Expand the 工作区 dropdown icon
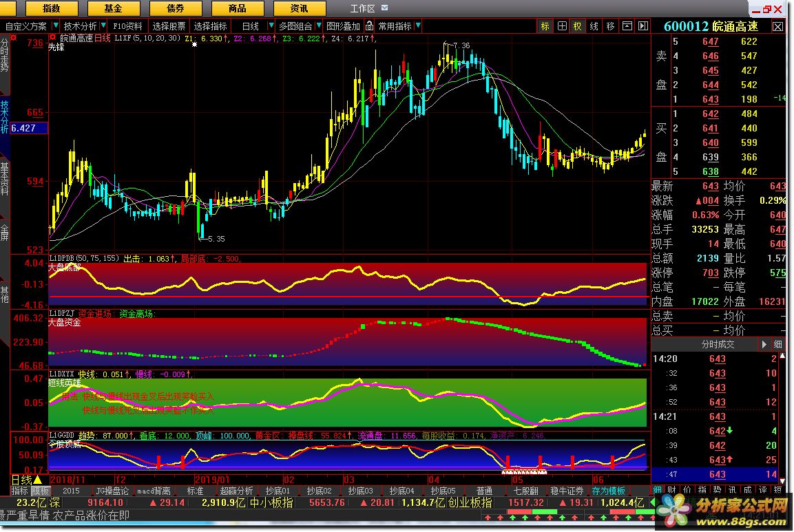This screenshot has width=794, height=532. 384,8
